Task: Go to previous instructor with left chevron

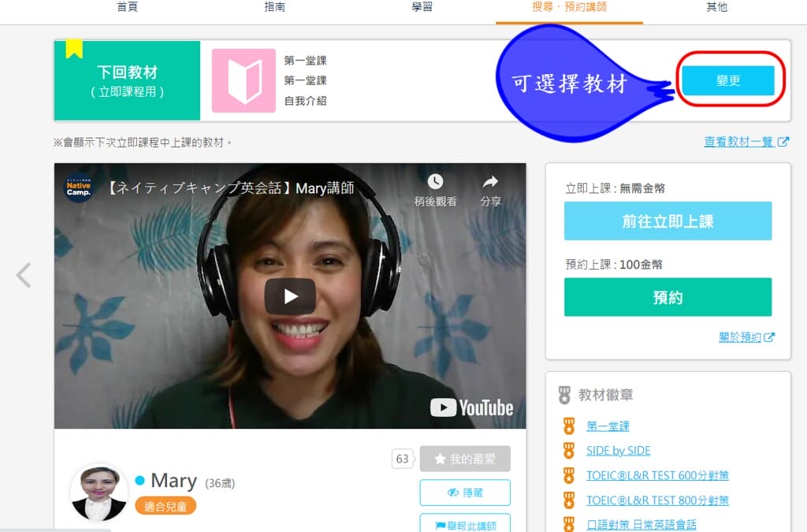Action: pyautogui.click(x=24, y=275)
